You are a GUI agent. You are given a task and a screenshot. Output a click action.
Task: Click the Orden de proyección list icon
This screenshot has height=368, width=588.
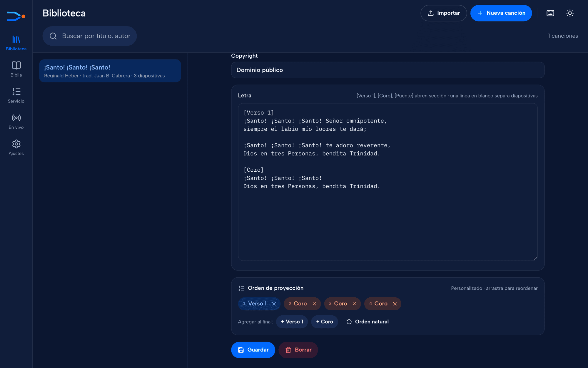(241, 288)
